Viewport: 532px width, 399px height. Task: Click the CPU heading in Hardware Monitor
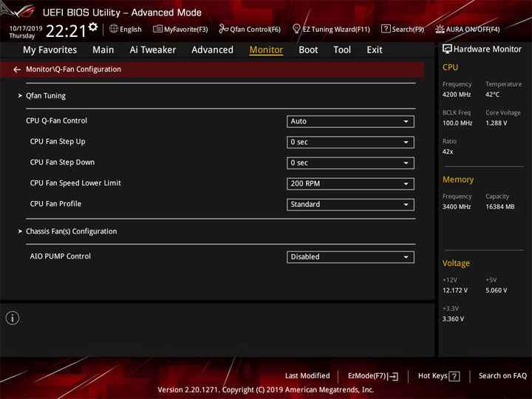click(450, 67)
